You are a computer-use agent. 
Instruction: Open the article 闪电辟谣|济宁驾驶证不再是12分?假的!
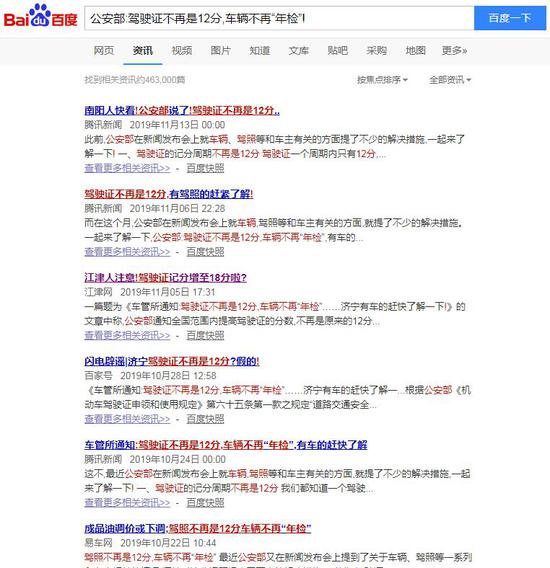pyautogui.click(x=172, y=361)
